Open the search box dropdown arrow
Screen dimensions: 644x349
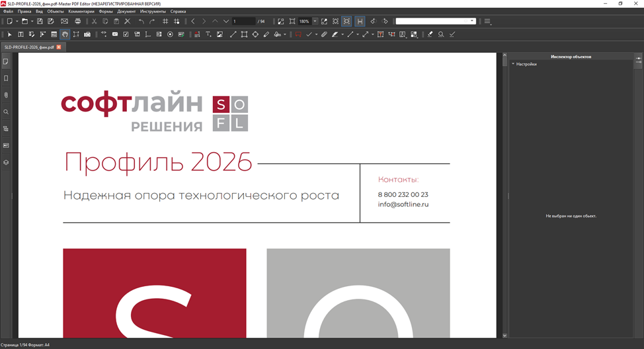coord(472,21)
